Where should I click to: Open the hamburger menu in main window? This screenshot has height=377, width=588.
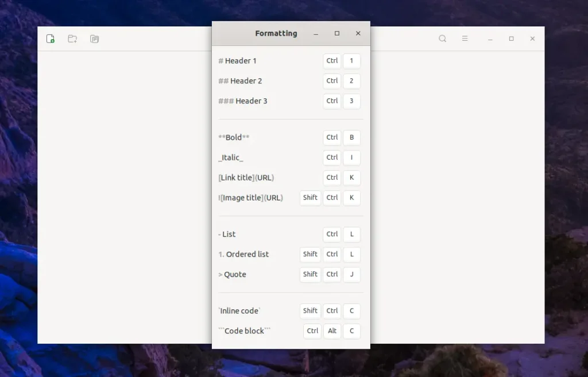465,39
